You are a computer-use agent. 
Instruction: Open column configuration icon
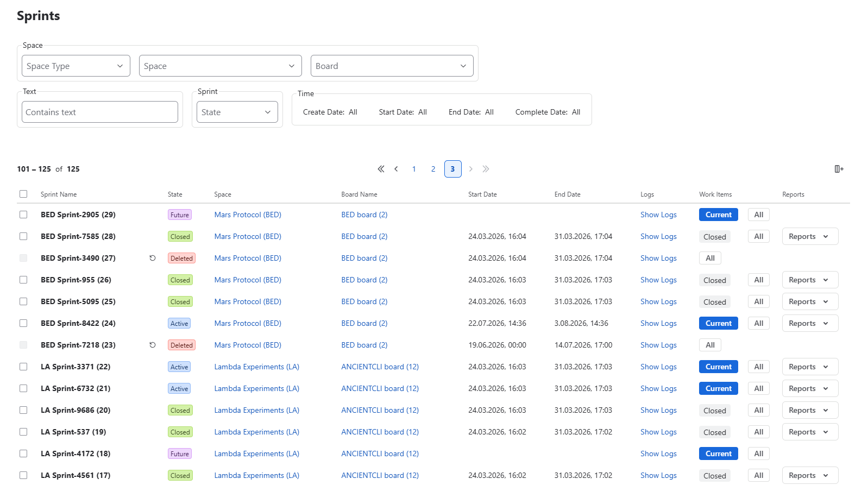[x=839, y=169]
